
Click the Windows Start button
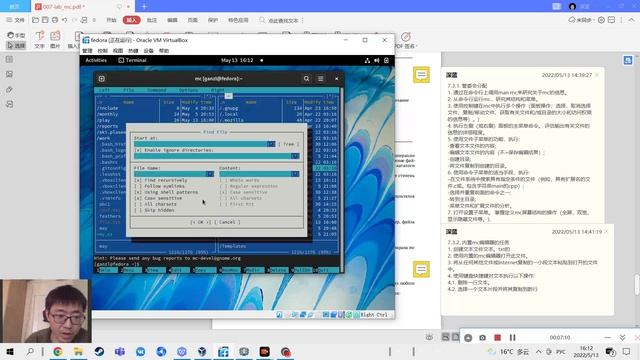click(10, 351)
